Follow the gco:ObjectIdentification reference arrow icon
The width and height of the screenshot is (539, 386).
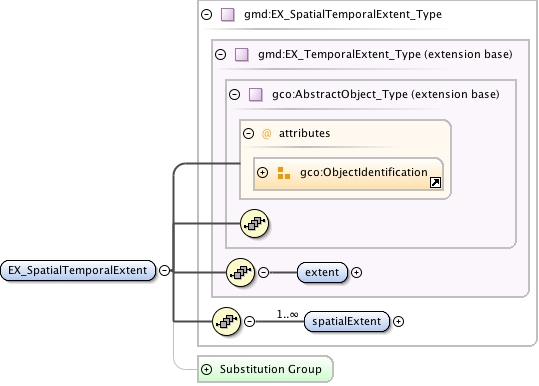click(436, 183)
